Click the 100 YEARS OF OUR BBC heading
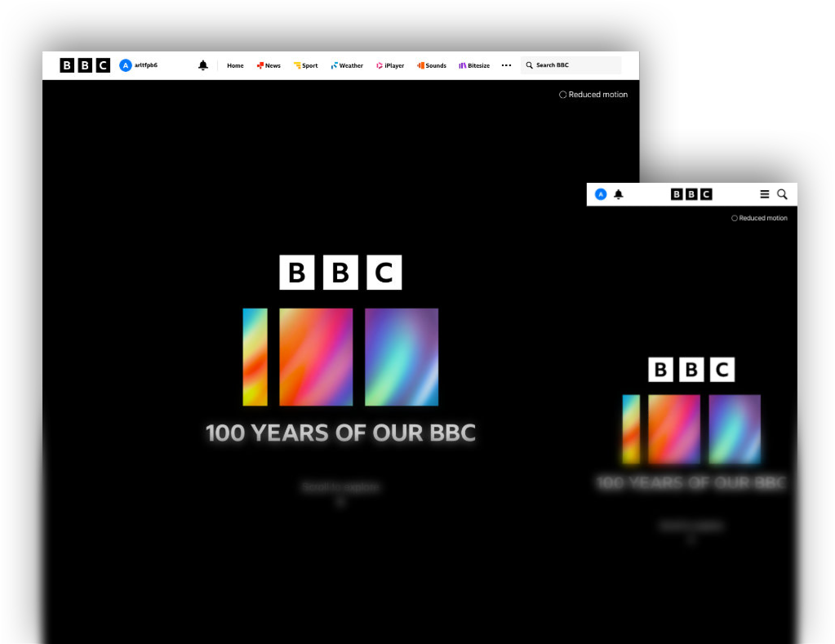Image resolution: width=835 pixels, height=644 pixels. (340, 433)
